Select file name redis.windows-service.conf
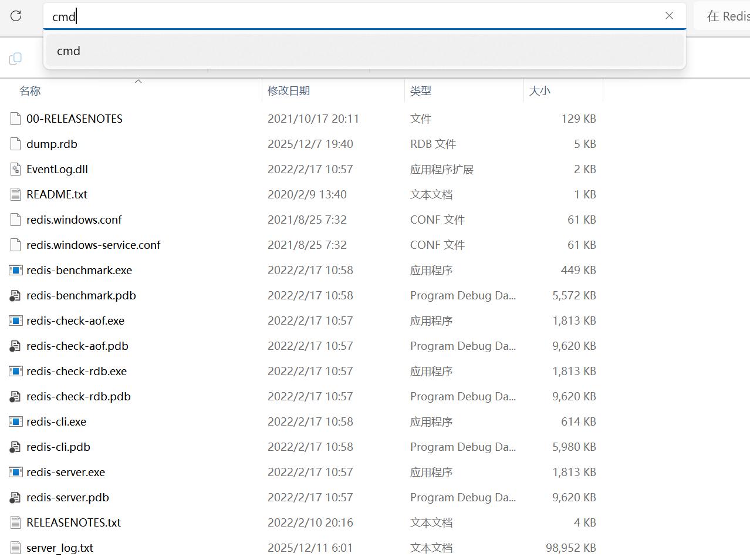 pos(93,245)
